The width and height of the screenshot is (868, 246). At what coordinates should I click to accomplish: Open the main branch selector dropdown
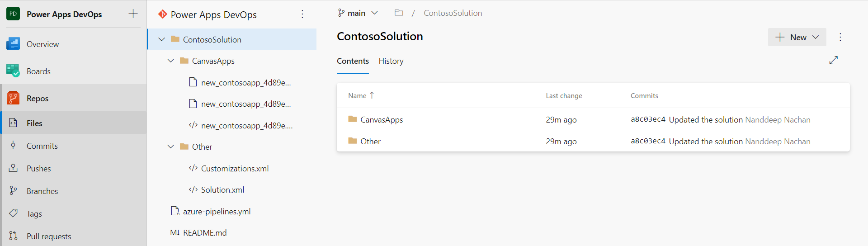click(x=358, y=13)
